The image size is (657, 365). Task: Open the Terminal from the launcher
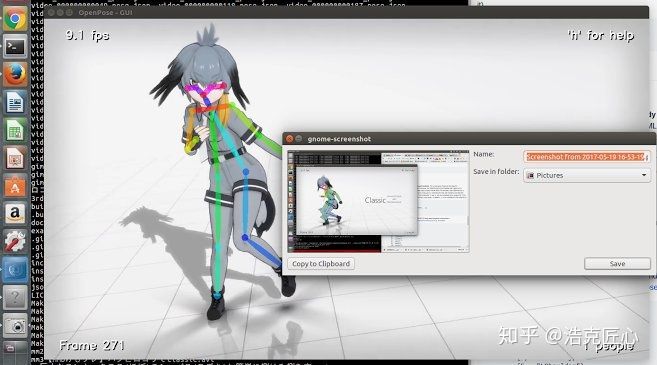point(15,46)
